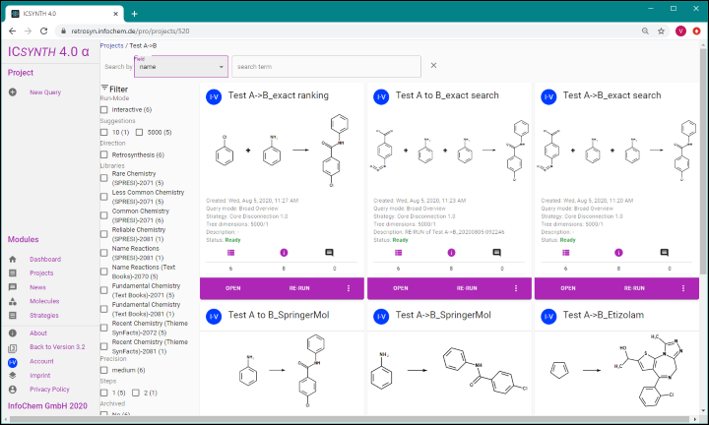
Task: Click the ICSYNTH 4.0 browser tab
Action: click(65, 14)
